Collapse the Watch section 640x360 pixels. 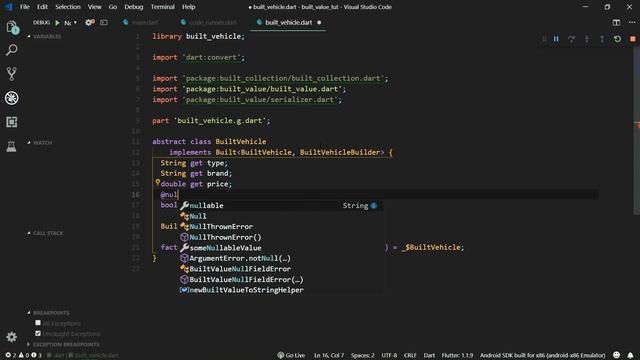coord(40,142)
